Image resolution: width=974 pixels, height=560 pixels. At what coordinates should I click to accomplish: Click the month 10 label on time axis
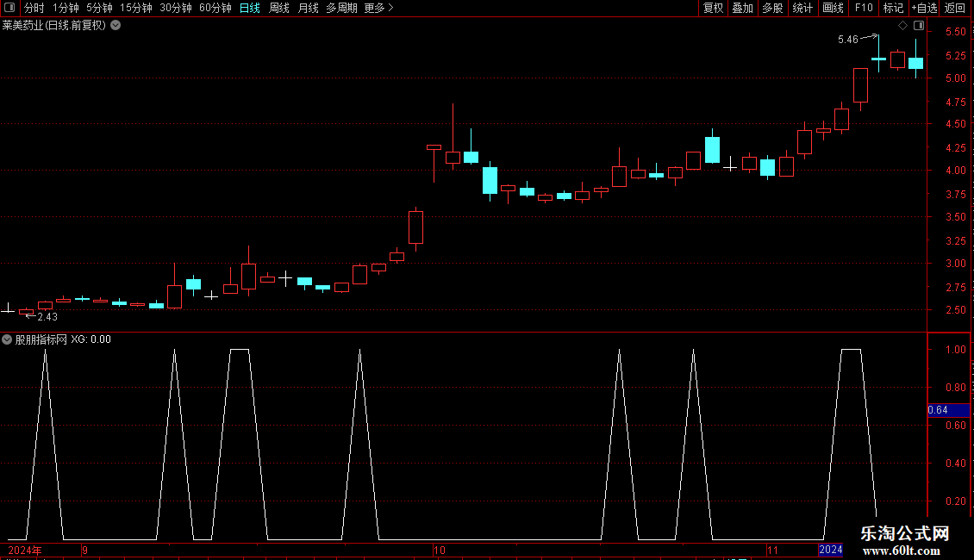(440, 550)
